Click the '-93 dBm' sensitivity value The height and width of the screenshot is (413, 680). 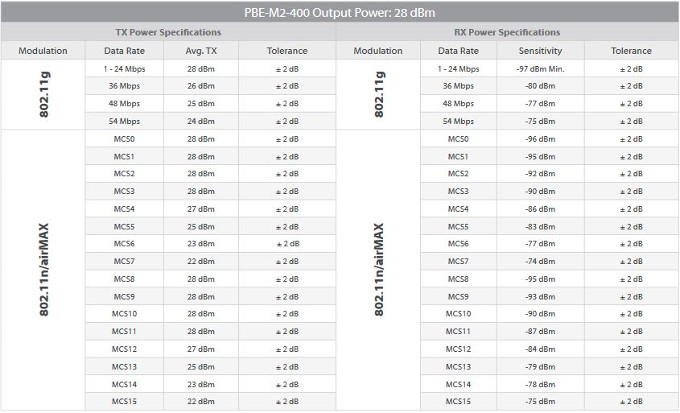(540, 297)
